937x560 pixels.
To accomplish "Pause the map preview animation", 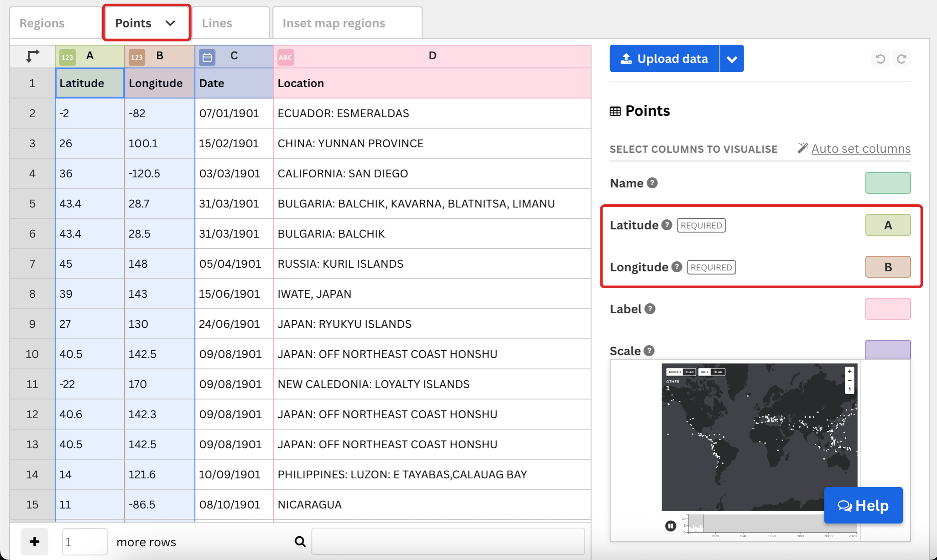I will point(670,526).
